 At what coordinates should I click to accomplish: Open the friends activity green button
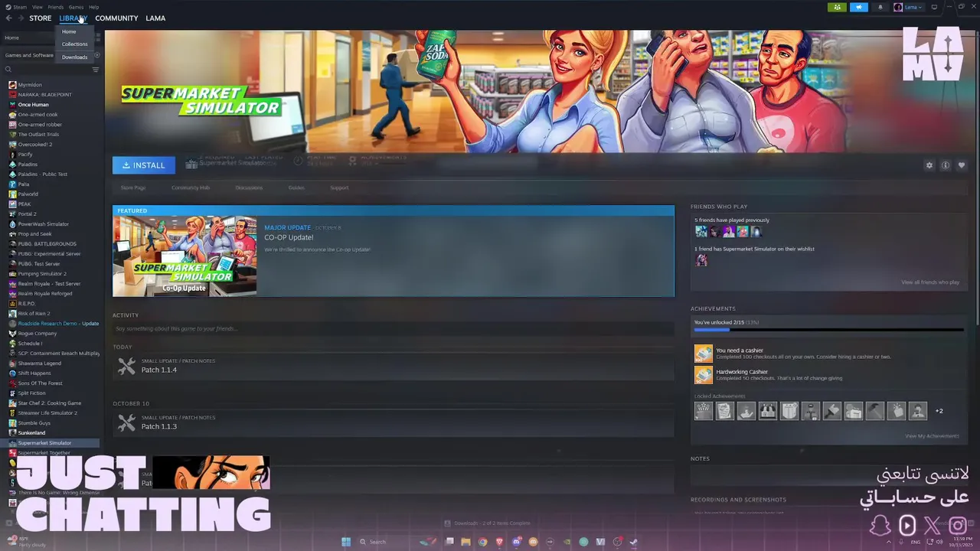tap(837, 7)
